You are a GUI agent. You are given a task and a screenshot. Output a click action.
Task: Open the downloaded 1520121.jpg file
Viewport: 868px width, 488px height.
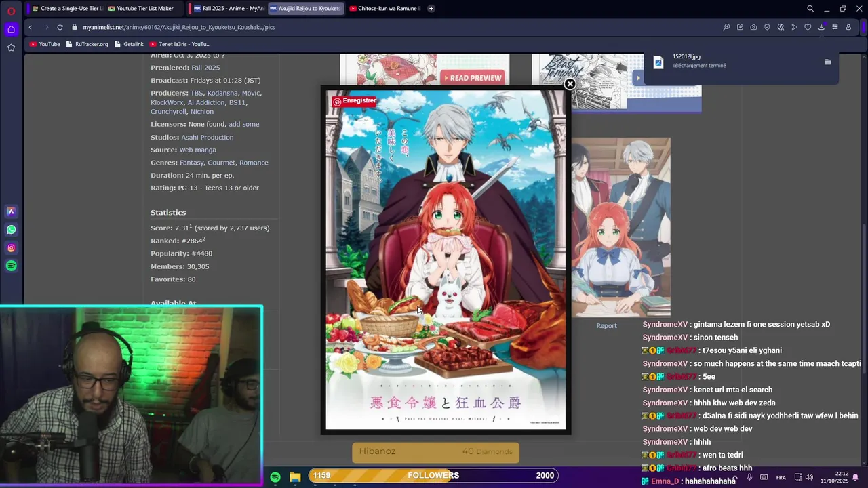(686, 57)
